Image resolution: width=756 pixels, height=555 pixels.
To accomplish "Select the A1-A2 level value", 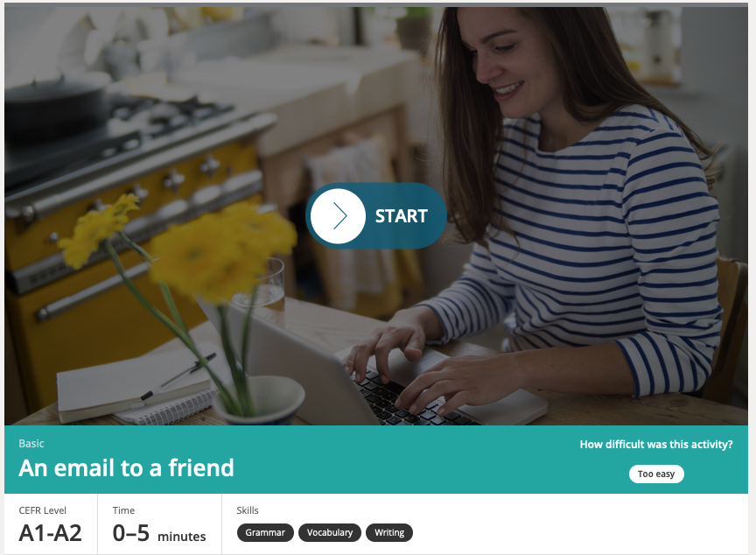I will pyautogui.click(x=50, y=533).
